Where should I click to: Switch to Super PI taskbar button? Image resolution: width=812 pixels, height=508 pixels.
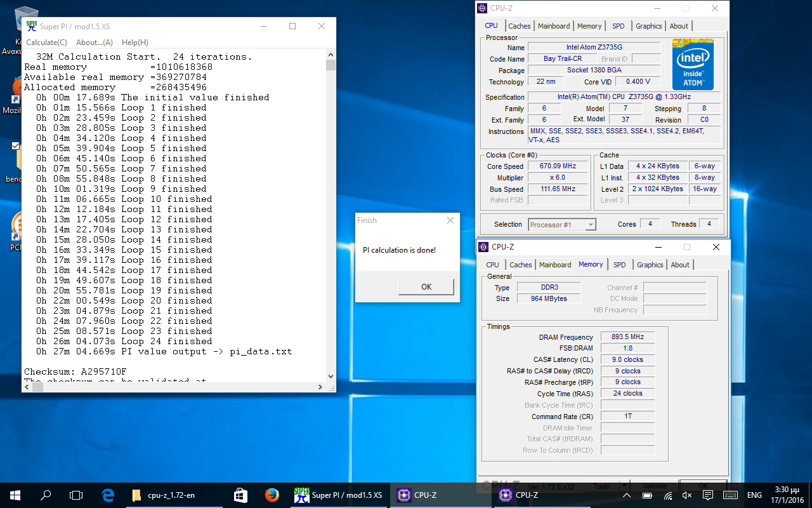(339, 495)
